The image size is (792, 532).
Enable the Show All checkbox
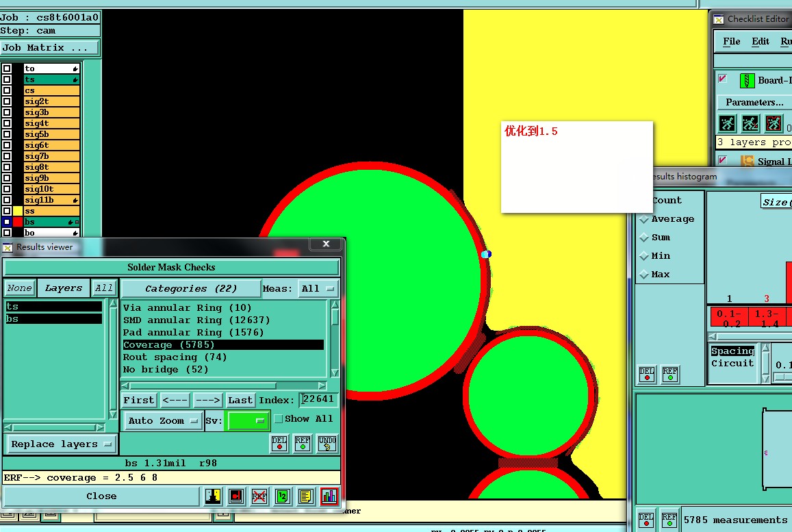coord(279,419)
